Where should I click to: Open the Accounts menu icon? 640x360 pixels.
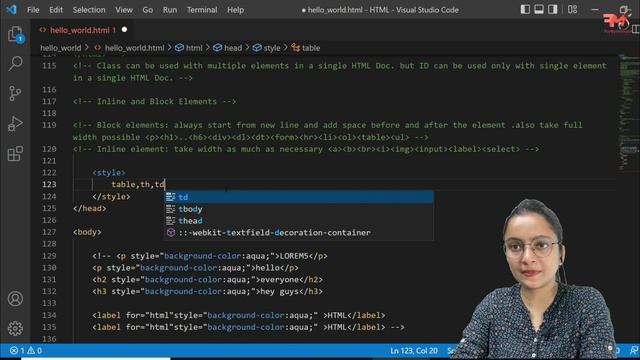pyautogui.click(x=15, y=299)
